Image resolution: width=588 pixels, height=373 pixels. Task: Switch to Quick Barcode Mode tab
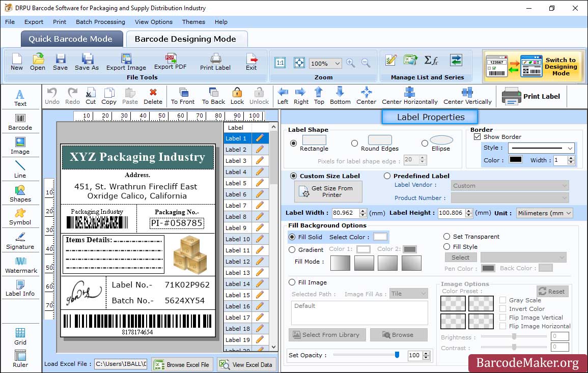[71, 39]
